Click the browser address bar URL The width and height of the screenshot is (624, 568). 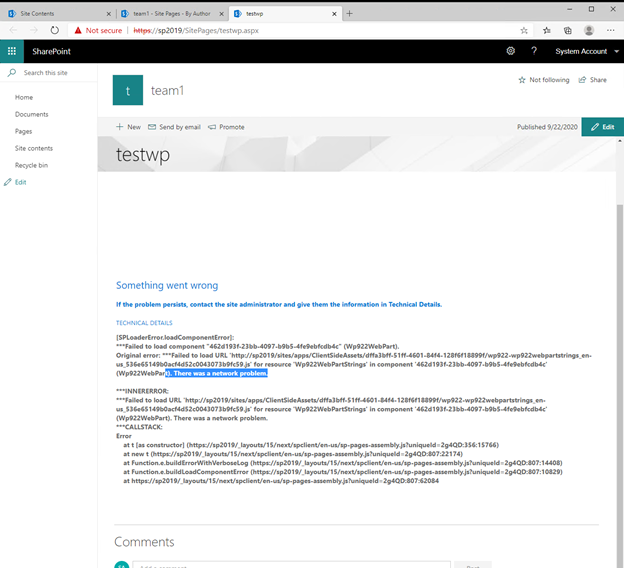pos(196,30)
